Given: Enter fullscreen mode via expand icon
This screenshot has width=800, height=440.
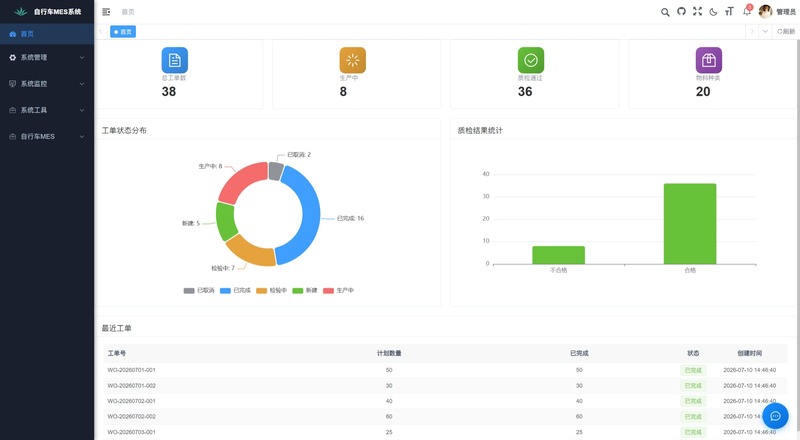Looking at the screenshot, I should (x=697, y=11).
